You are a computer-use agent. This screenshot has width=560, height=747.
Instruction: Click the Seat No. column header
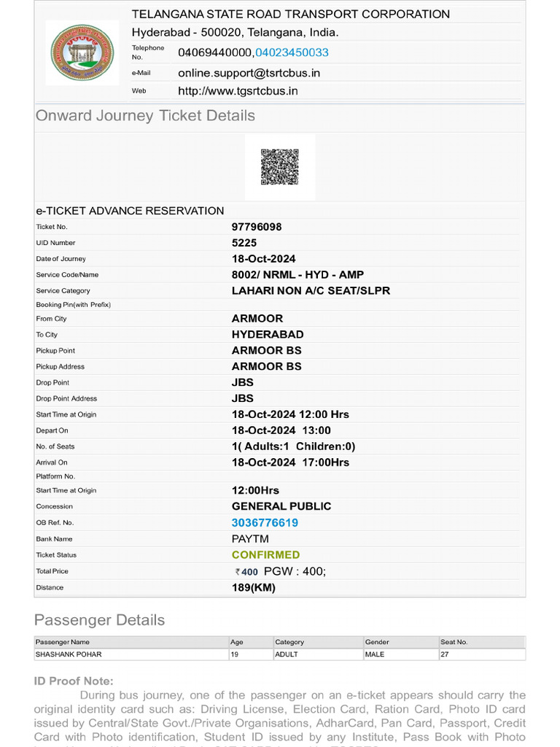coord(454,642)
